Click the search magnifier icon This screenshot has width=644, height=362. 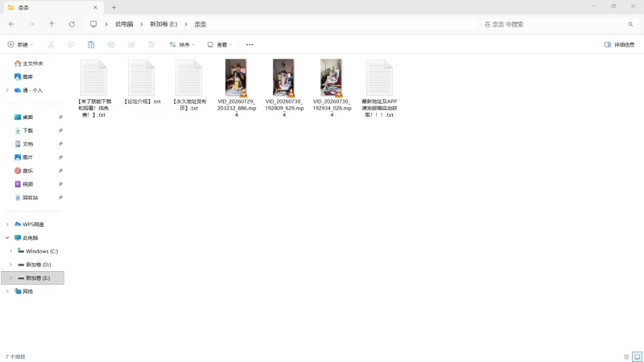coord(630,24)
